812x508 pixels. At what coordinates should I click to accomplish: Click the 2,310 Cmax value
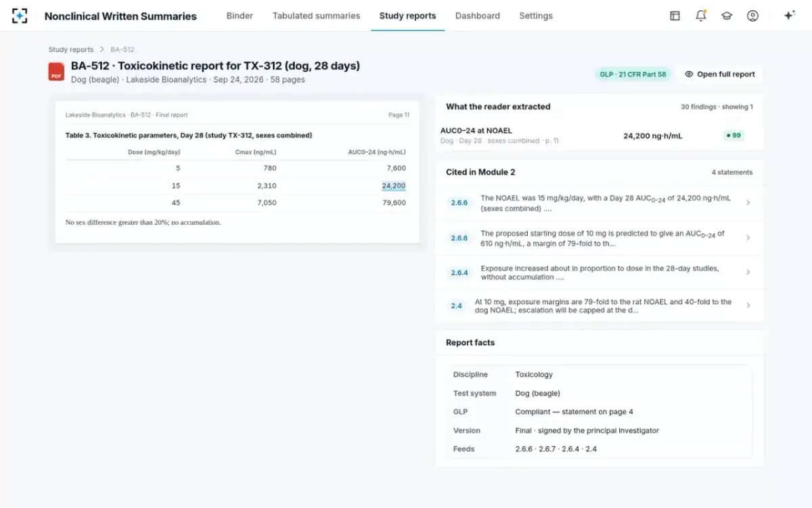[x=265, y=186]
